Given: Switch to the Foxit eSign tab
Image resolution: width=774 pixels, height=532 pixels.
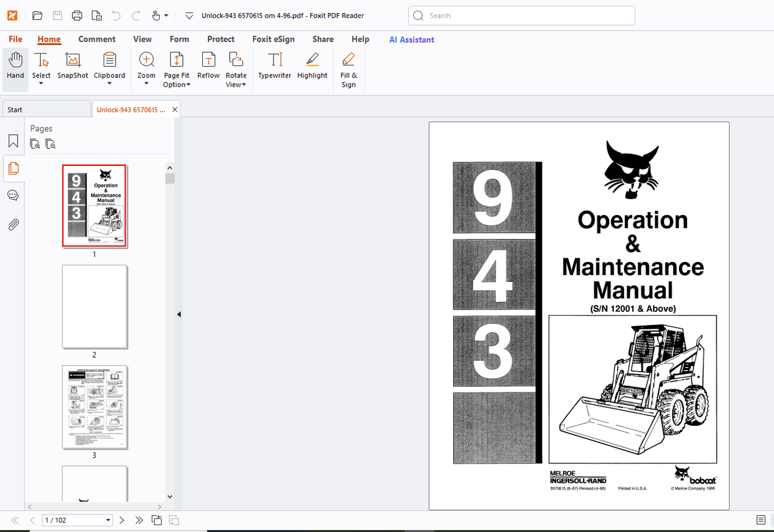Looking at the screenshot, I should pos(273,39).
